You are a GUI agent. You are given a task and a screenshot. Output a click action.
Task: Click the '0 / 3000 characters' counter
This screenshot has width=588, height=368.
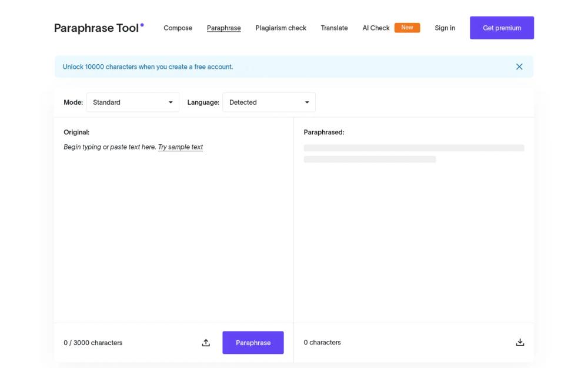93,343
